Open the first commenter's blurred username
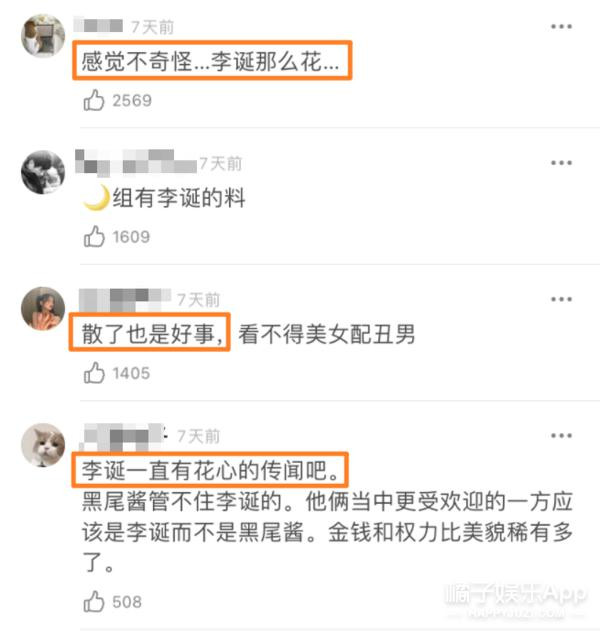Screen dimensions: 600x634 pyautogui.click(x=98, y=25)
